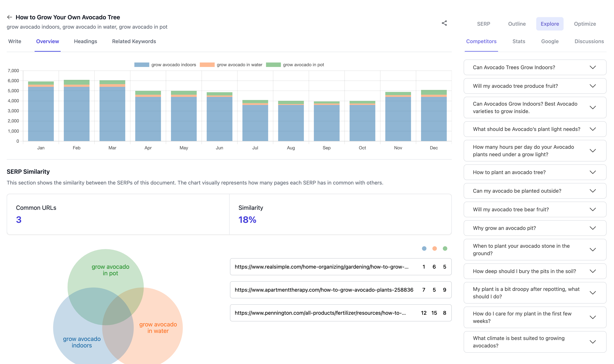The height and width of the screenshot is (364, 614).
Task: Expand 'What climate is best suited to growing avocados?'
Action: point(535,342)
